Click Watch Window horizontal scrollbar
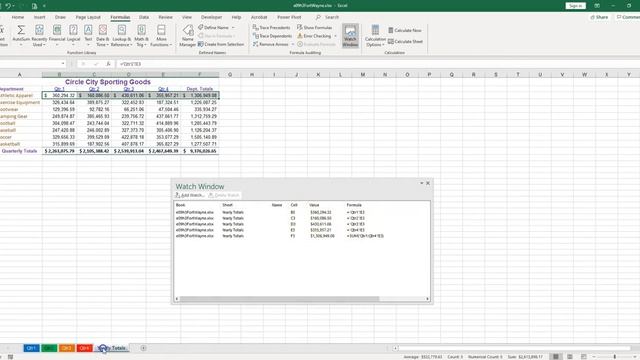 coord(279,299)
